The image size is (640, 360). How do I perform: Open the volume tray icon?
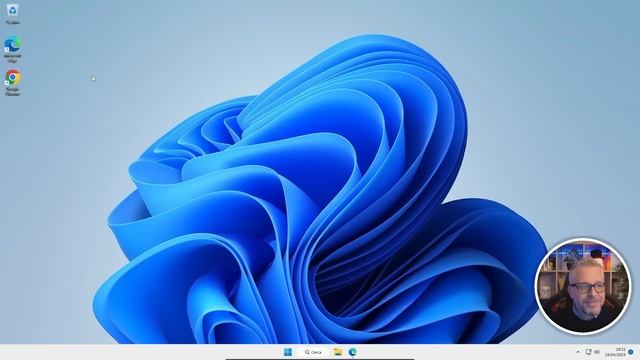click(x=597, y=352)
